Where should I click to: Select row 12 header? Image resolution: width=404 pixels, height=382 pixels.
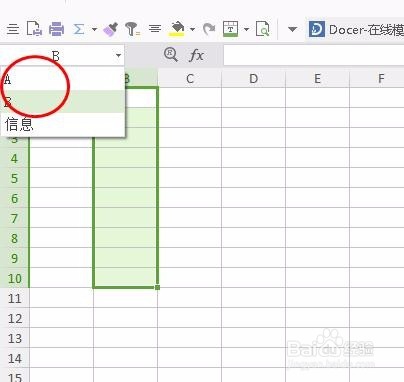click(14, 318)
